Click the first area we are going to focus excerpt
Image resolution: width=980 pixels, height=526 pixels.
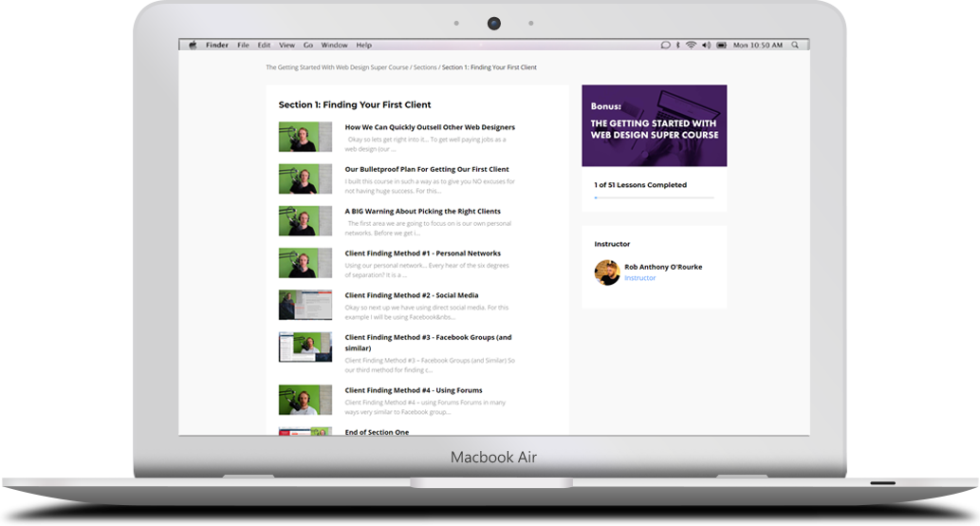(x=428, y=228)
